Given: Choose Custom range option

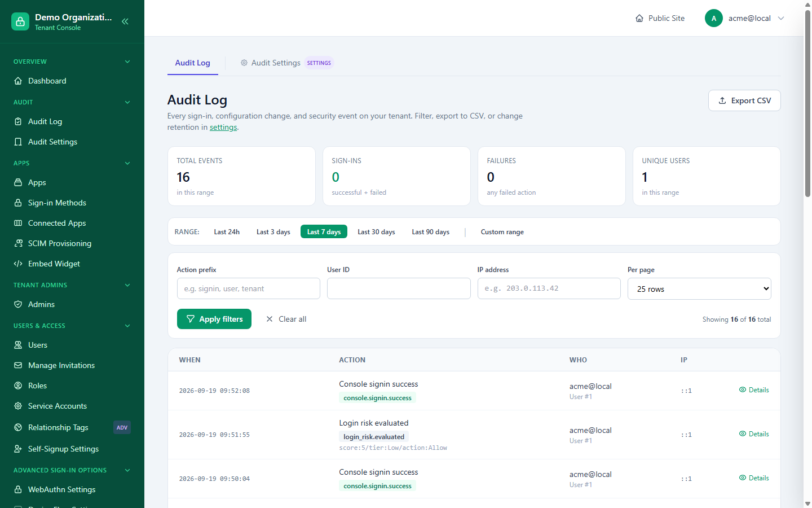Looking at the screenshot, I should click(x=502, y=232).
